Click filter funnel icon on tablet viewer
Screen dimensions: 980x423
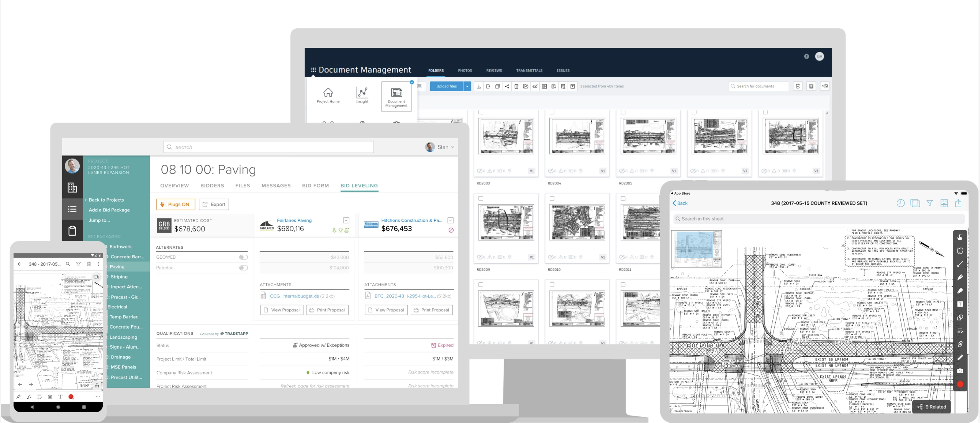point(929,203)
